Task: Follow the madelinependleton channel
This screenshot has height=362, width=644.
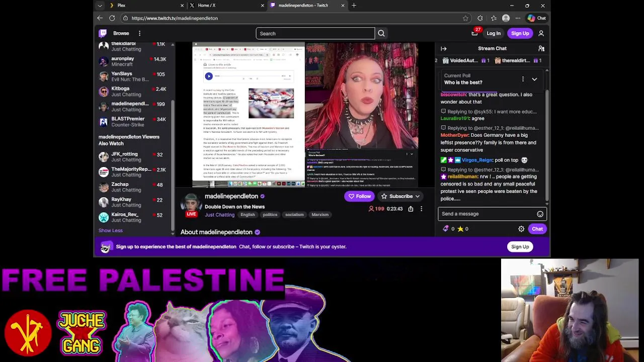Action: click(359, 197)
